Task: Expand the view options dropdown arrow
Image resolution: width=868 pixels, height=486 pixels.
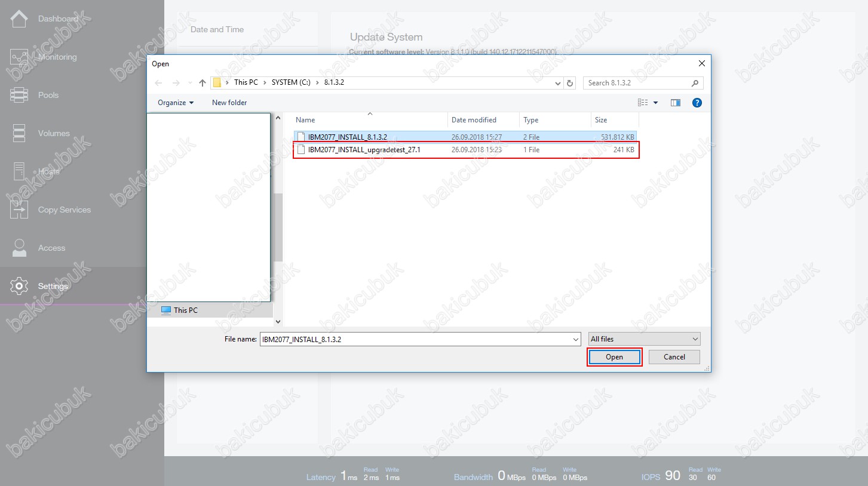Action: click(655, 103)
